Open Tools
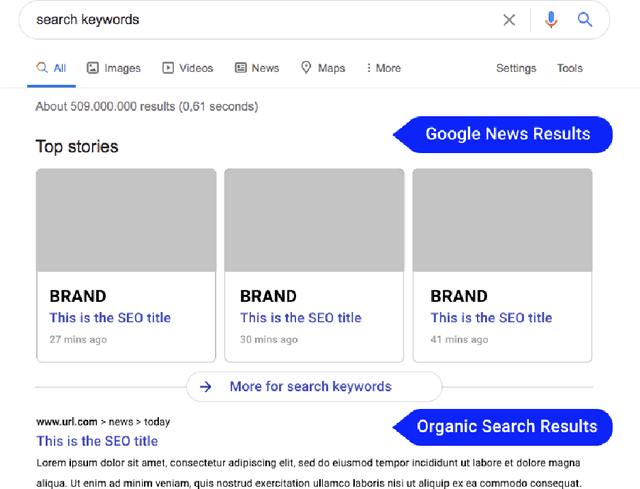640x489 pixels. pyautogui.click(x=570, y=68)
